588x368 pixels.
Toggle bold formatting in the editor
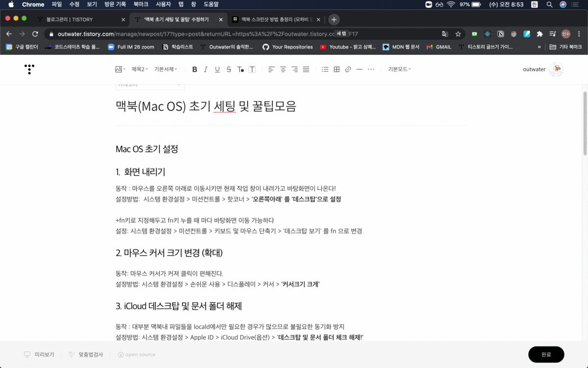195,70
